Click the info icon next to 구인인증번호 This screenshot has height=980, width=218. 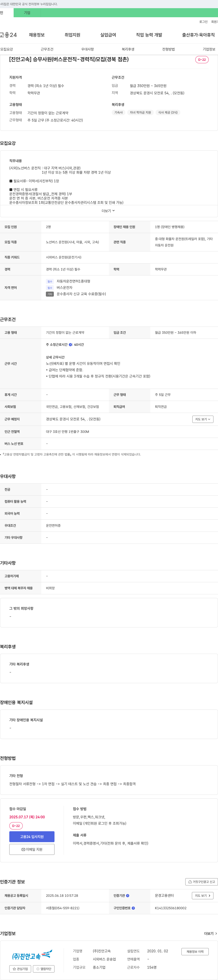click(x=133, y=908)
